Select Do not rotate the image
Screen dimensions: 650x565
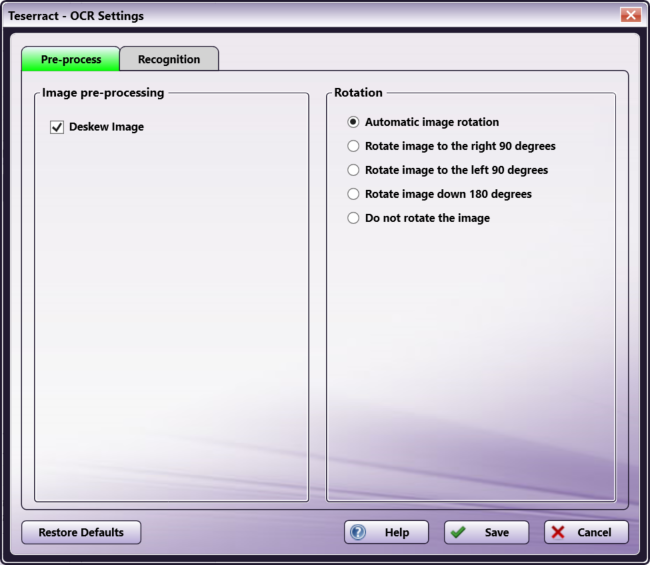click(353, 218)
